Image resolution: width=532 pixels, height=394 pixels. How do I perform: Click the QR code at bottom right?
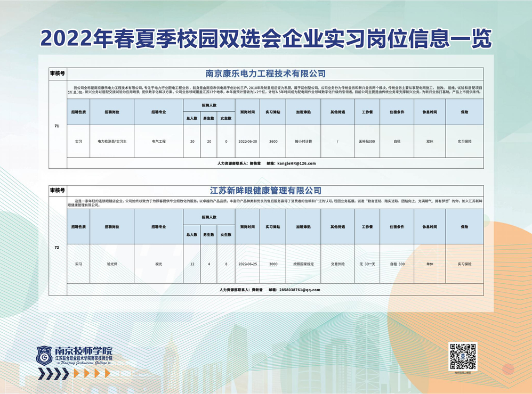tap(462, 356)
